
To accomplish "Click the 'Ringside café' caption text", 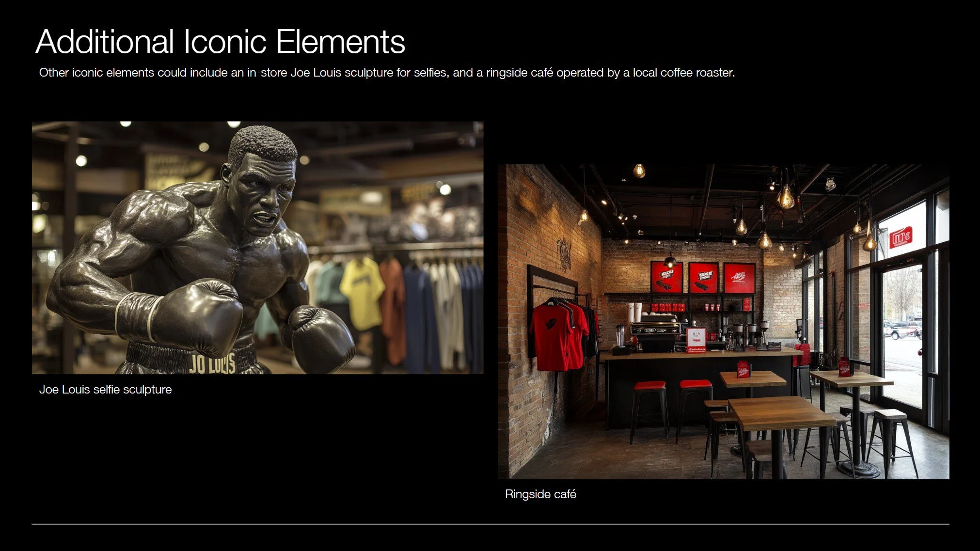I will [x=540, y=494].
